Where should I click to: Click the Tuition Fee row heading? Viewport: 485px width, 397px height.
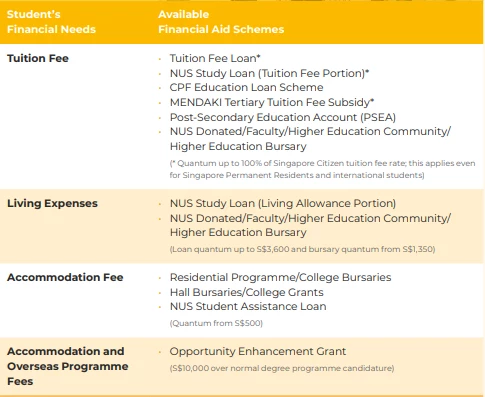(38, 58)
